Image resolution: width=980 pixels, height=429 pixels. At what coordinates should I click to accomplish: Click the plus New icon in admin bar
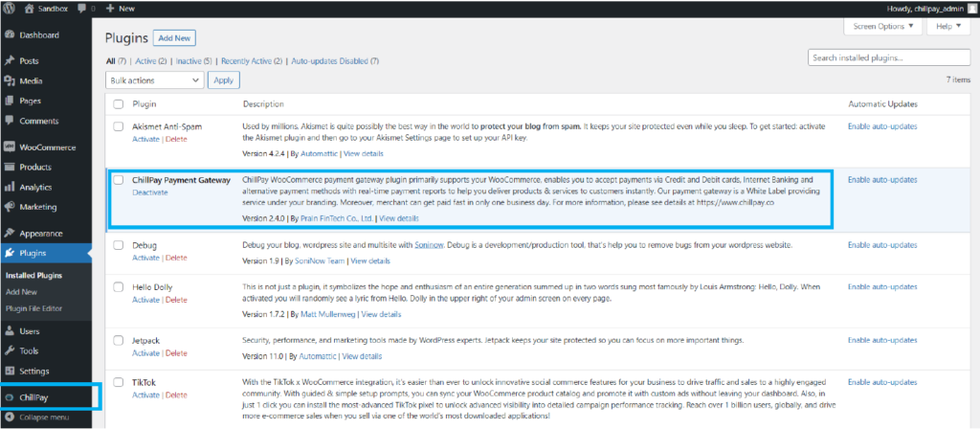pos(110,9)
